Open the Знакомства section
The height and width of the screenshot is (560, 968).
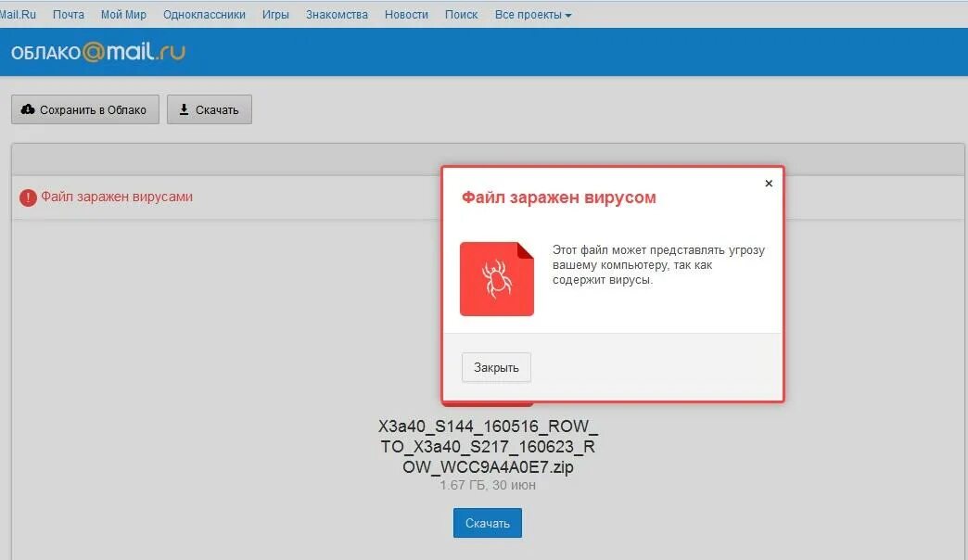(336, 14)
